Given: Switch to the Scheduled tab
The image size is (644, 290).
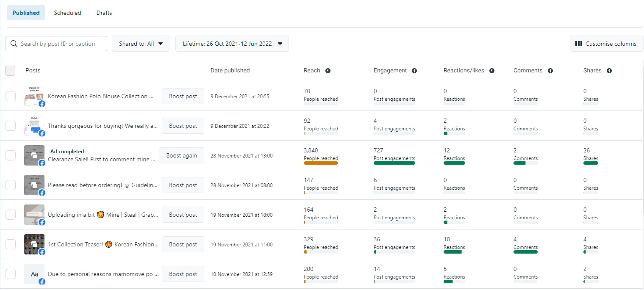Looking at the screenshot, I should point(67,13).
